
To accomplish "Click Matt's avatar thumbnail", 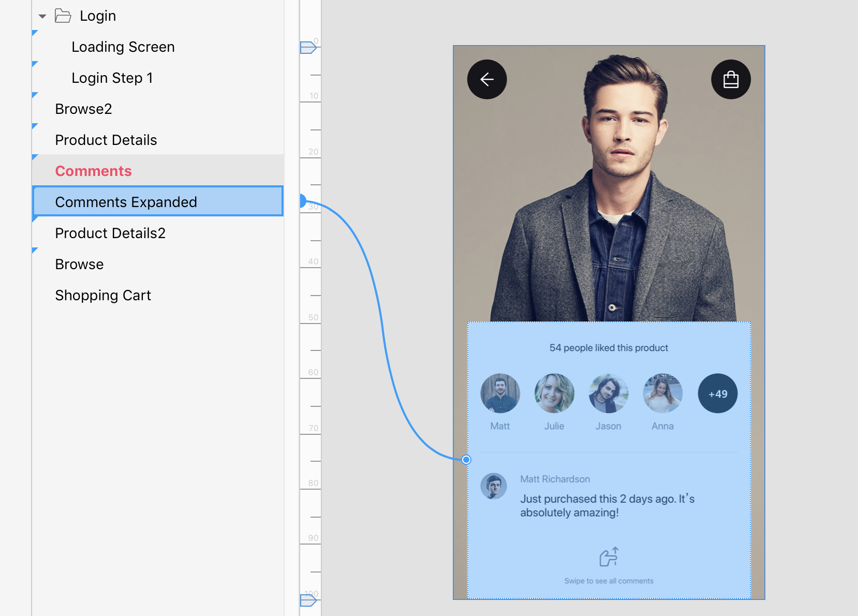I will pos(500,393).
